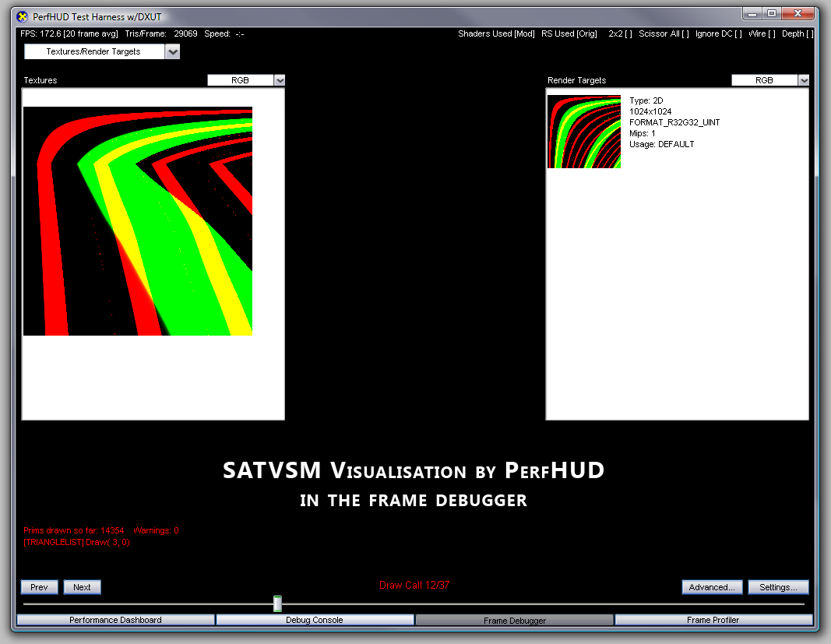Viewport: 831px width, 644px height.
Task: Select the large texture preview image
Action: coord(138,221)
